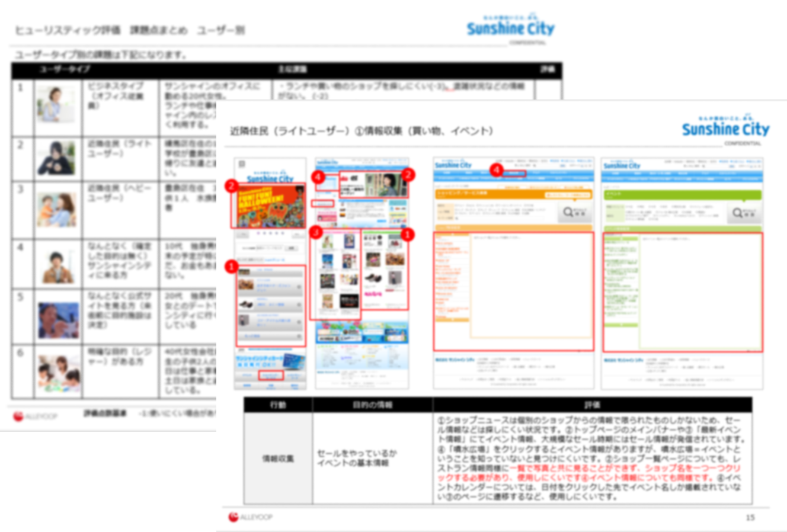This screenshot has width=787, height=532.
Task: Select the Halloween banner in the mobile screenshot
Action: 269,206
